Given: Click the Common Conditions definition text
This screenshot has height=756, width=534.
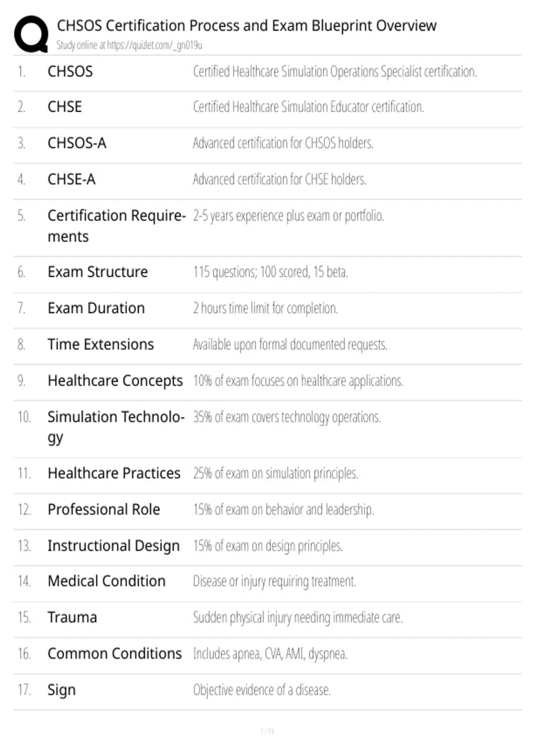Looking at the screenshot, I should point(270,654).
